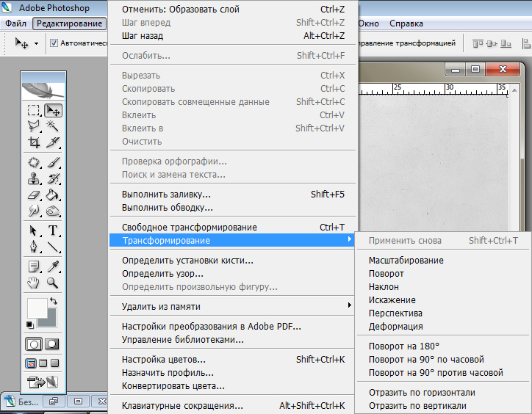
Task: Select the Clone Stamp tool
Action: (34, 178)
